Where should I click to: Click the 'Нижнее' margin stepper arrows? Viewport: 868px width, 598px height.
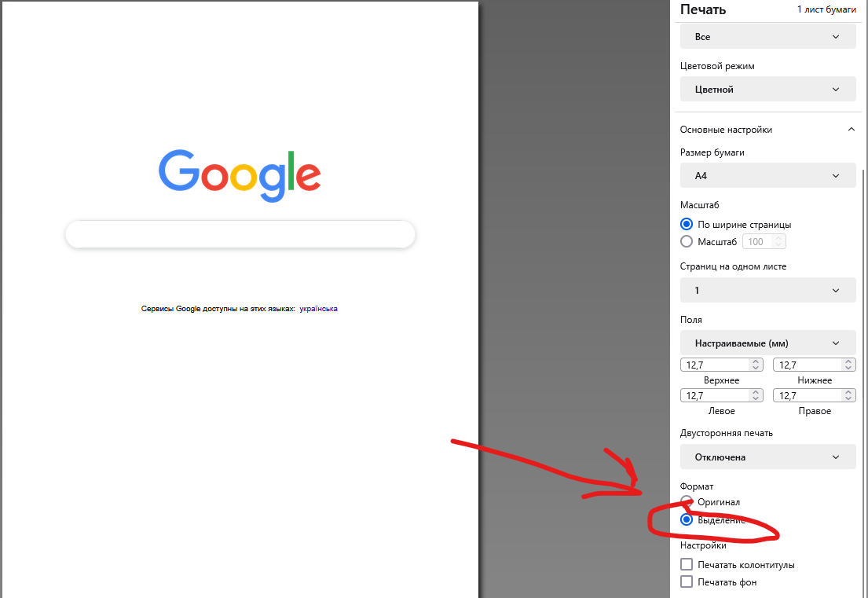pyautogui.click(x=848, y=365)
